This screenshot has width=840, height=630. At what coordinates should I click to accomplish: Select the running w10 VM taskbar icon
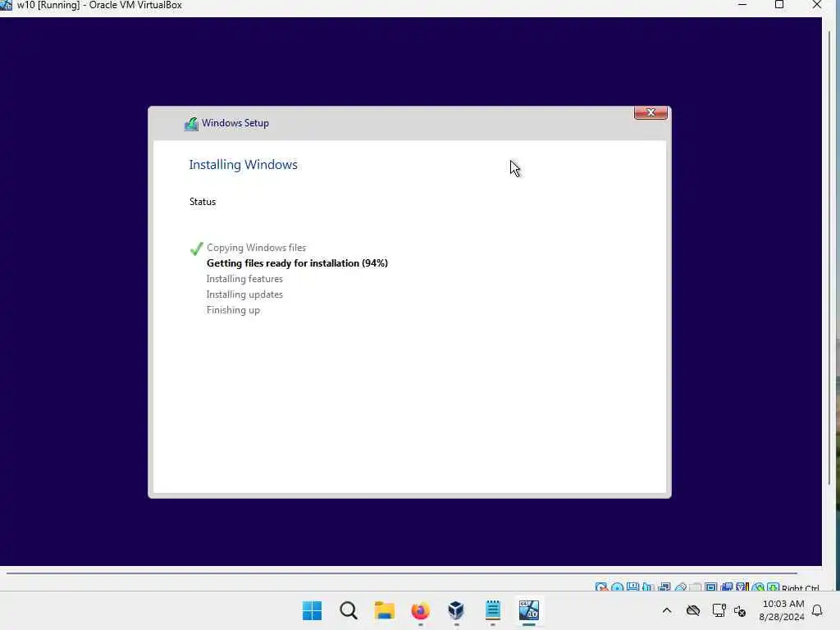[x=529, y=610]
